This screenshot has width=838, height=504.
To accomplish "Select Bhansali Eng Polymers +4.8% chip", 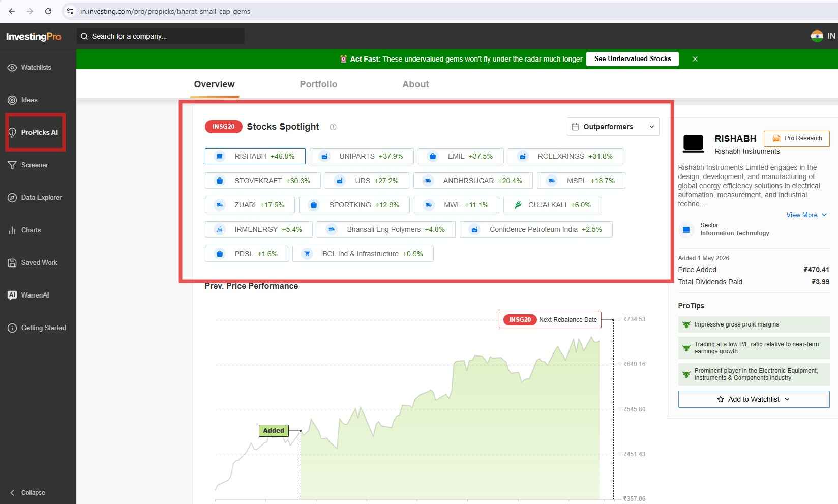I will pos(386,229).
